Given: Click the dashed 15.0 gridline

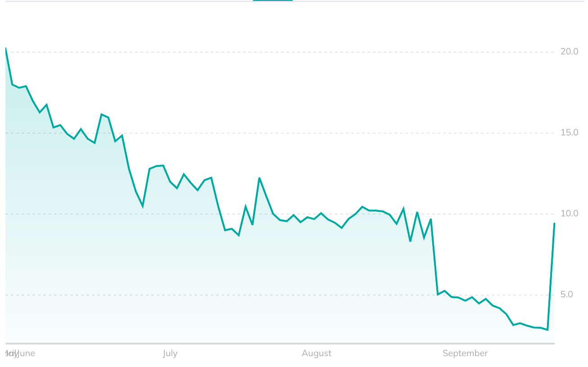Looking at the screenshot, I should 280,133.
